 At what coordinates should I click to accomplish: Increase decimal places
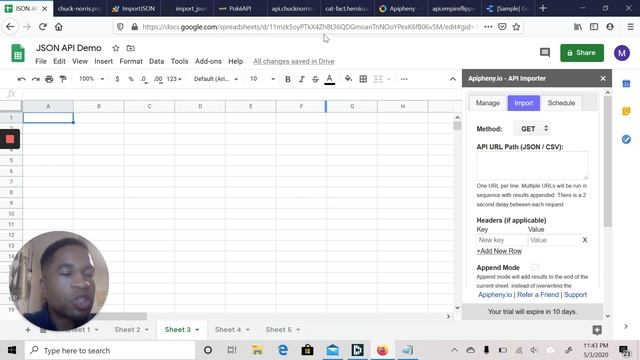pos(158,79)
